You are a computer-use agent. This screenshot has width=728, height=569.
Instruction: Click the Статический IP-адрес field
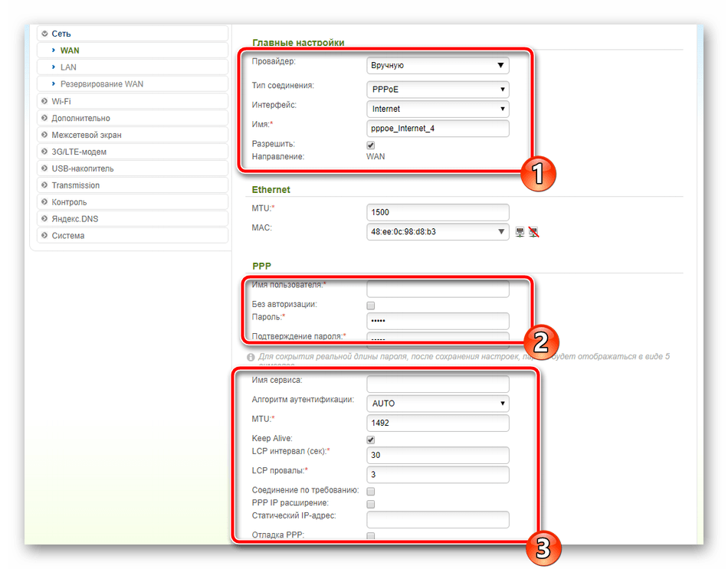point(438,519)
